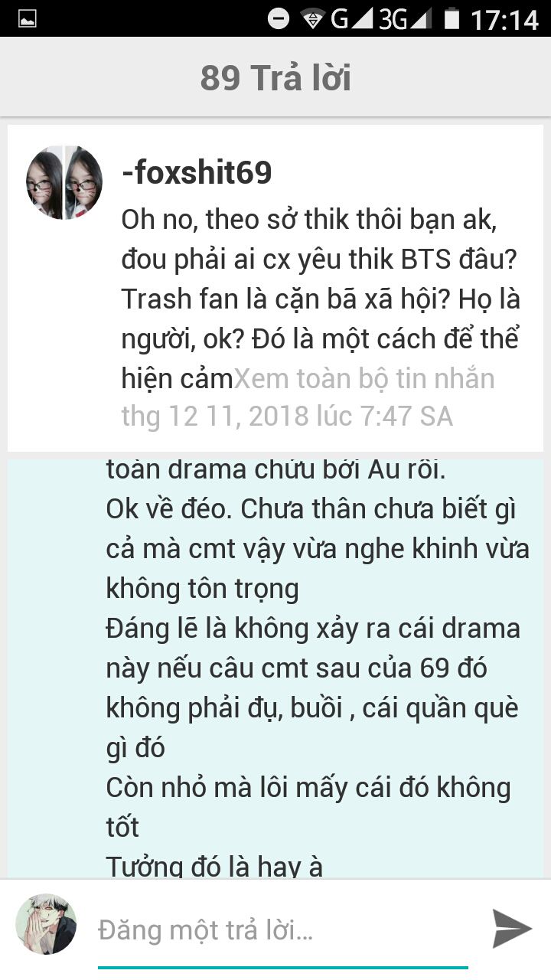Tap the partially visible line "Tưởng đó là hay à"
The height and width of the screenshot is (980, 551).
(x=214, y=866)
